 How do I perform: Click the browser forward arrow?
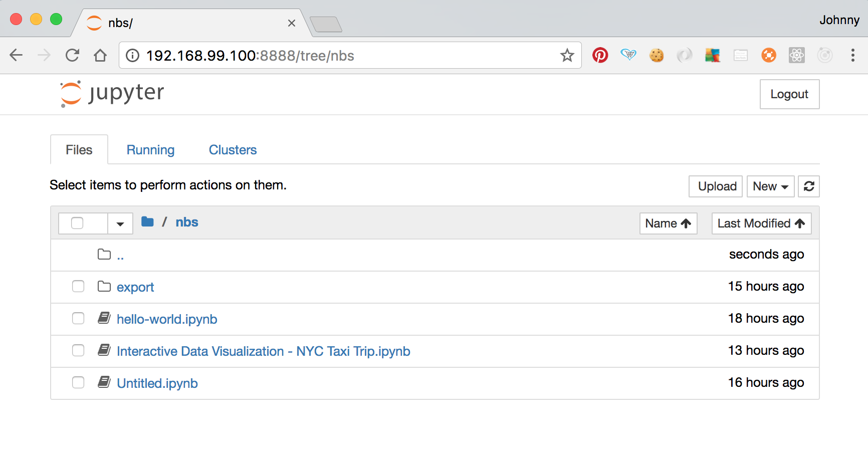pos(44,55)
